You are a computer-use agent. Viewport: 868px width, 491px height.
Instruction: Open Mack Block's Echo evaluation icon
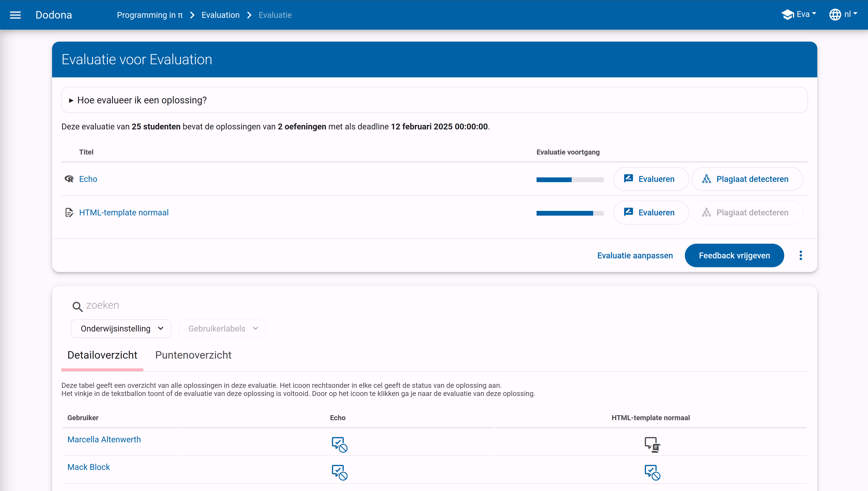[339, 472]
